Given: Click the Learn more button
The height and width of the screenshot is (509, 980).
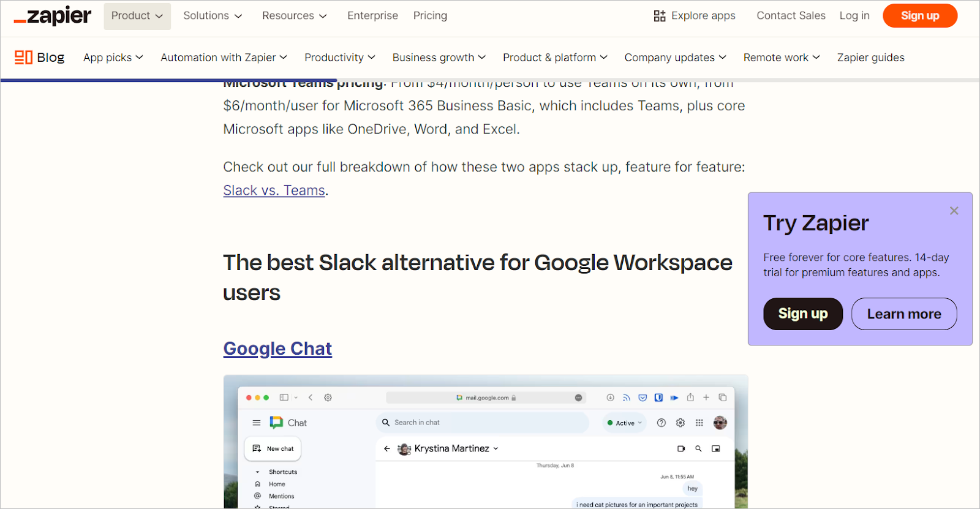Looking at the screenshot, I should [x=904, y=314].
